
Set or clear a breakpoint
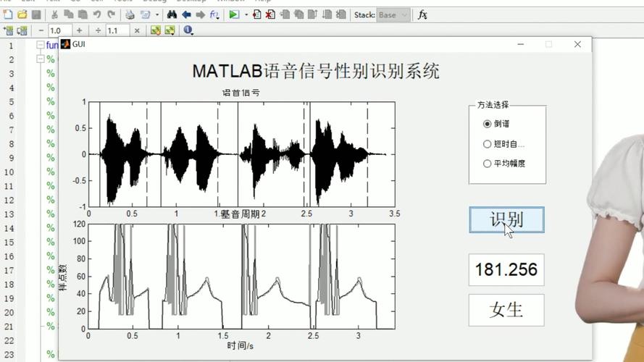256,14
